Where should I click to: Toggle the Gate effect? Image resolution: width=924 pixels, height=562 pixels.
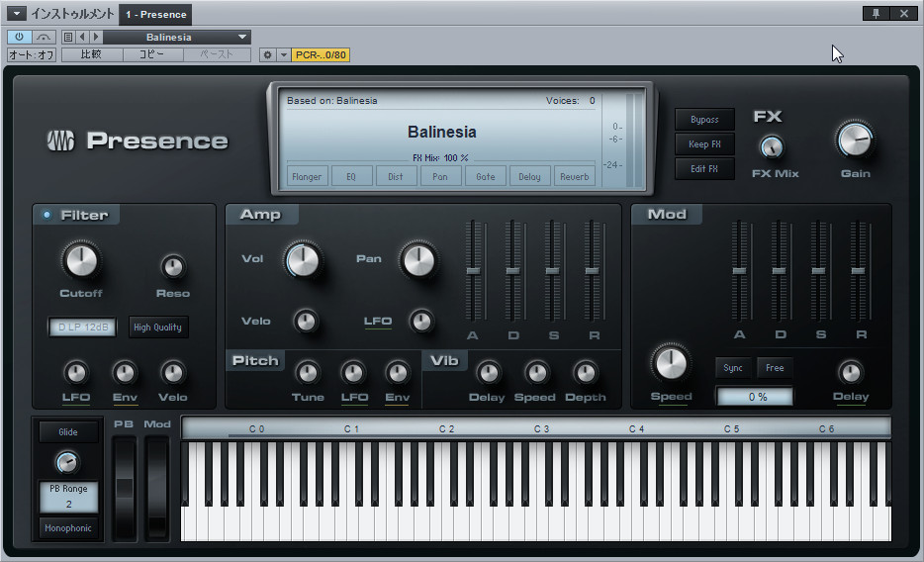485,176
